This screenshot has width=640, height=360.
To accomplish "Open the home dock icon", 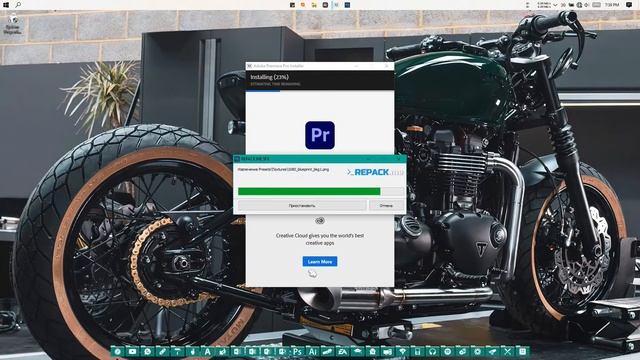I will click(x=372, y=351).
